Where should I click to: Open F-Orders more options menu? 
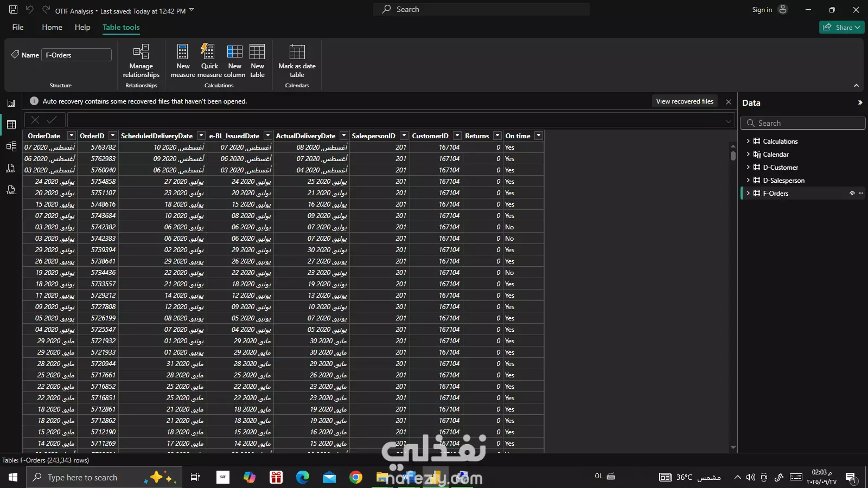861,193
